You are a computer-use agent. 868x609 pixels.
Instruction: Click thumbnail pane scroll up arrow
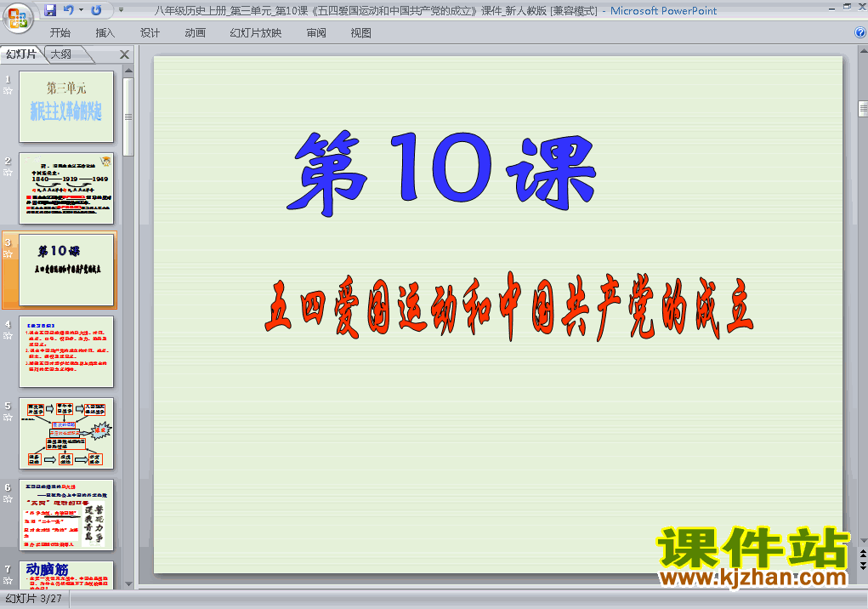click(x=128, y=71)
